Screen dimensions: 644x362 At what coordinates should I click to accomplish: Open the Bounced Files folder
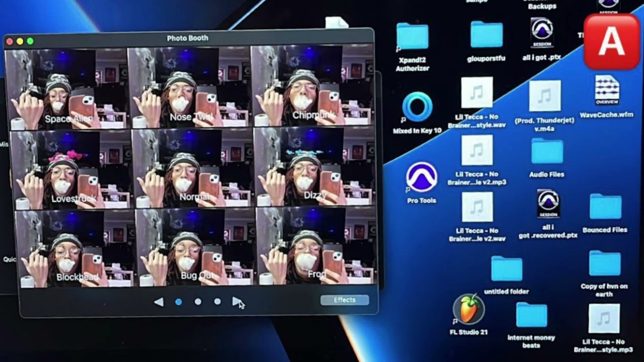[x=605, y=207]
